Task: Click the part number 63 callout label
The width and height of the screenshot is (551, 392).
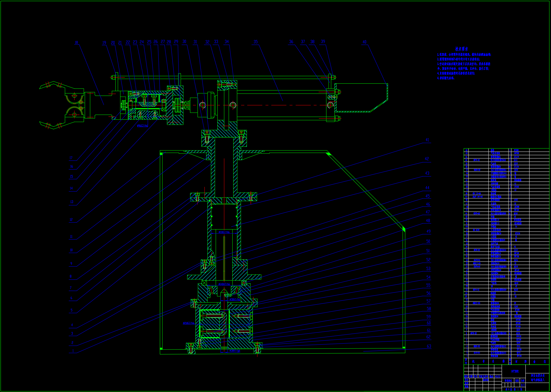Action: pyautogui.click(x=429, y=346)
